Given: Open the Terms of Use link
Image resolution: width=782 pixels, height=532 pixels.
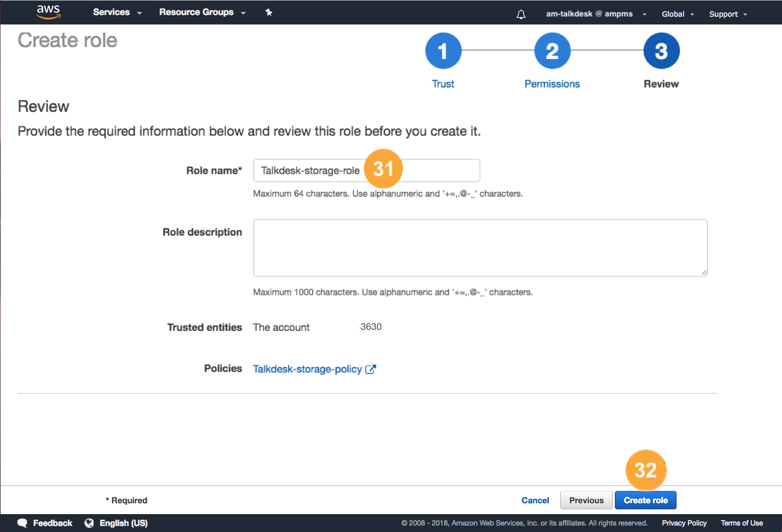Looking at the screenshot, I should pos(741,523).
